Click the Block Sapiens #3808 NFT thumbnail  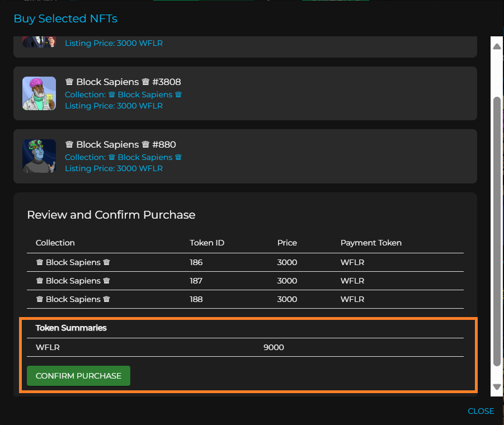coord(39,93)
